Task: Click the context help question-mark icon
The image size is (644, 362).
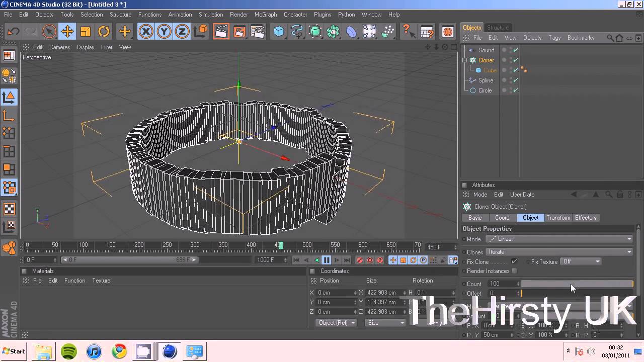Action: [x=408, y=32]
